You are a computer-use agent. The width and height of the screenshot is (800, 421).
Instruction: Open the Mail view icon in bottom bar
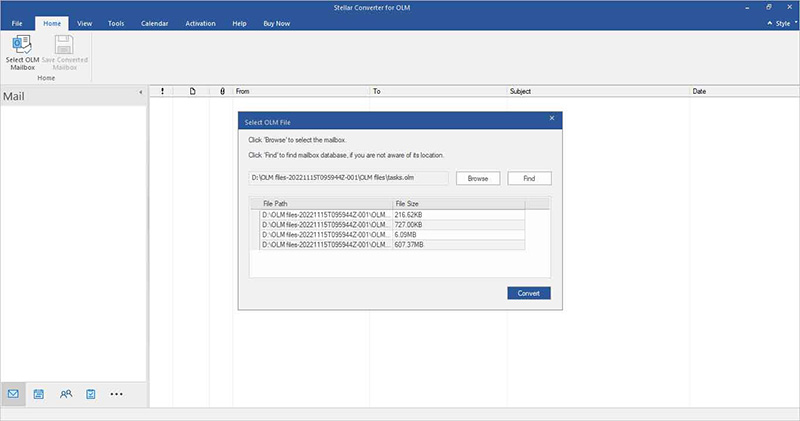point(14,394)
